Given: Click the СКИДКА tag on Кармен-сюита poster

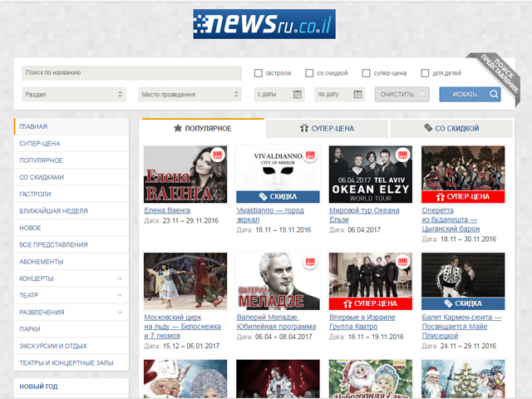Looking at the screenshot, I should click(463, 303).
